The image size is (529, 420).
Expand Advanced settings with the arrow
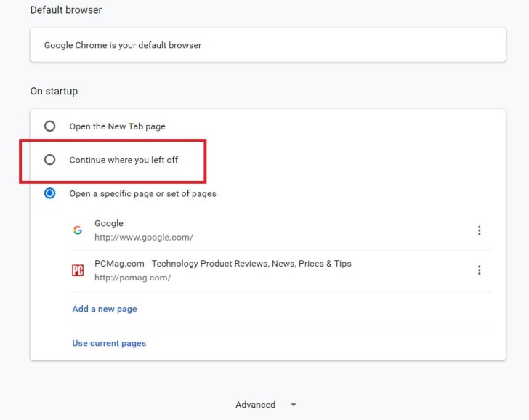pyautogui.click(x=293, y=405)
